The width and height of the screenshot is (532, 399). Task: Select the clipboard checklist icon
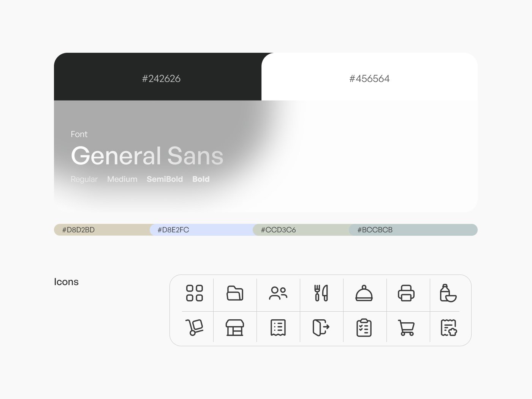point(364,328)
